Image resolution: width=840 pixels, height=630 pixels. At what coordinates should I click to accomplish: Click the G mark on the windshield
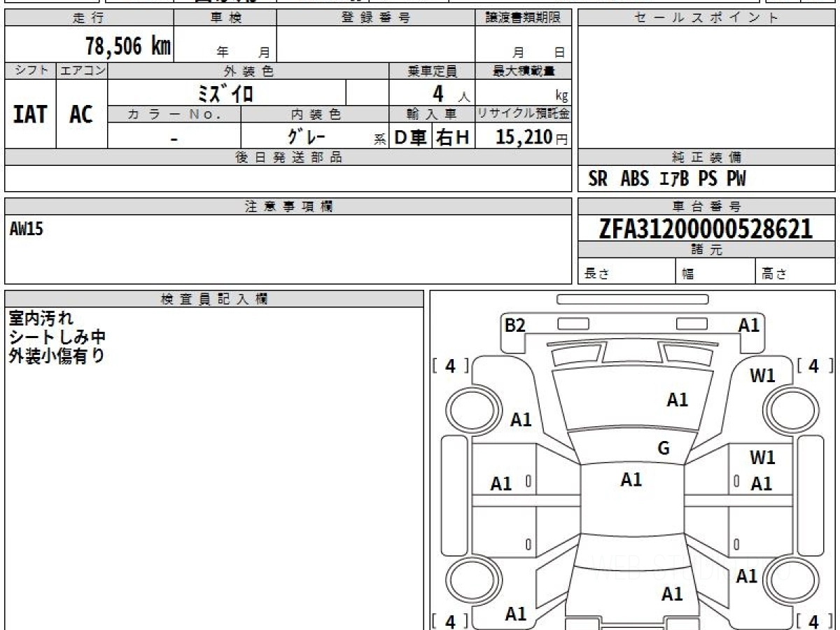click(664, 449)
